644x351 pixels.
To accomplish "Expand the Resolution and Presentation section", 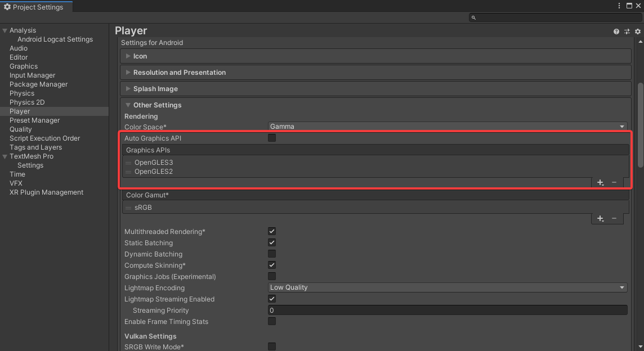I will click(180, 73).
